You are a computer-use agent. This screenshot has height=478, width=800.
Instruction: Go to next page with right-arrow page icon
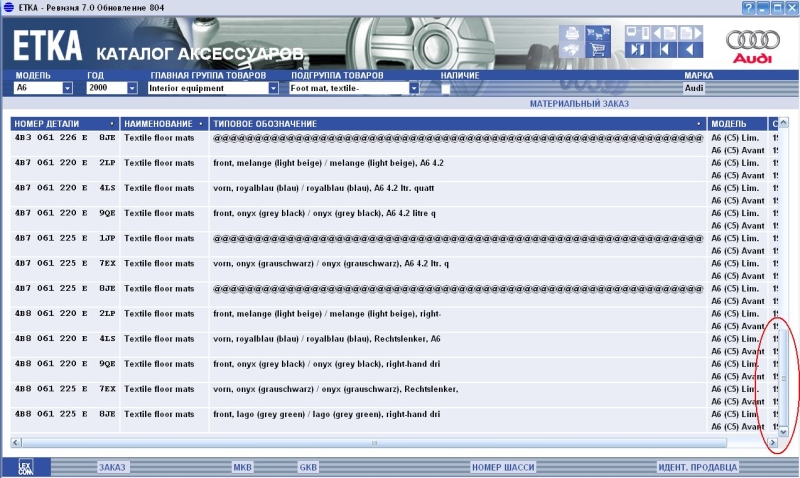point(691,34)
